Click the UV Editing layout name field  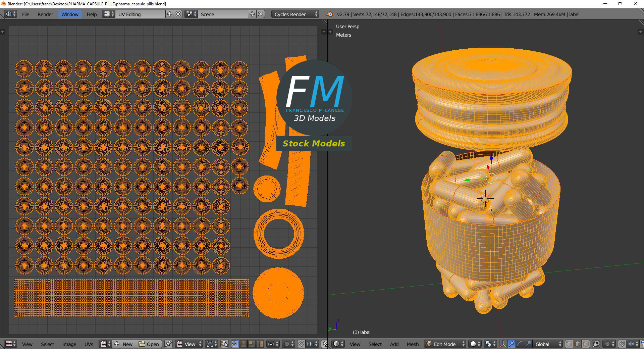(141, 14)
